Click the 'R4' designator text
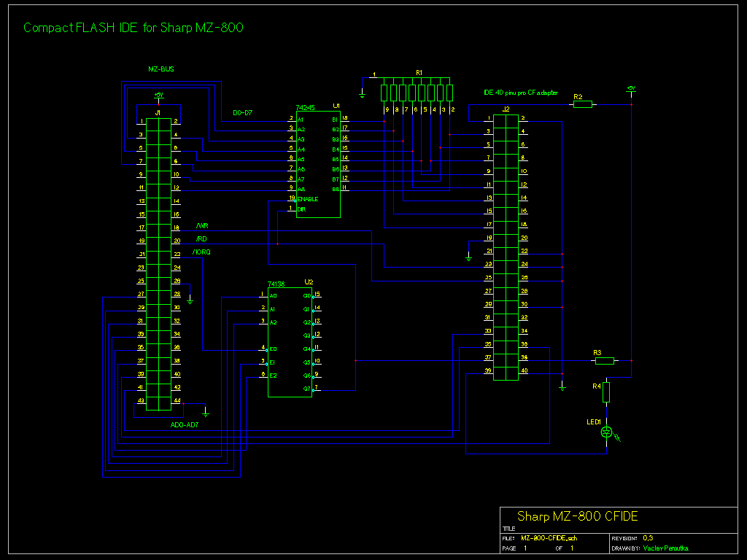Viewport: 747px width, 560px height. click(x=597, y=386)
